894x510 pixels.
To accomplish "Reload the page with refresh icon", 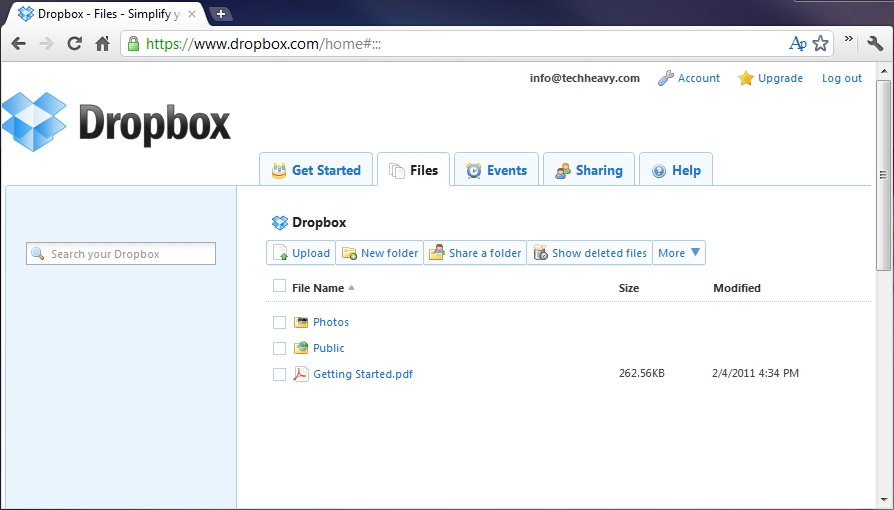I will pyautogui.click(x=74, y=43).
